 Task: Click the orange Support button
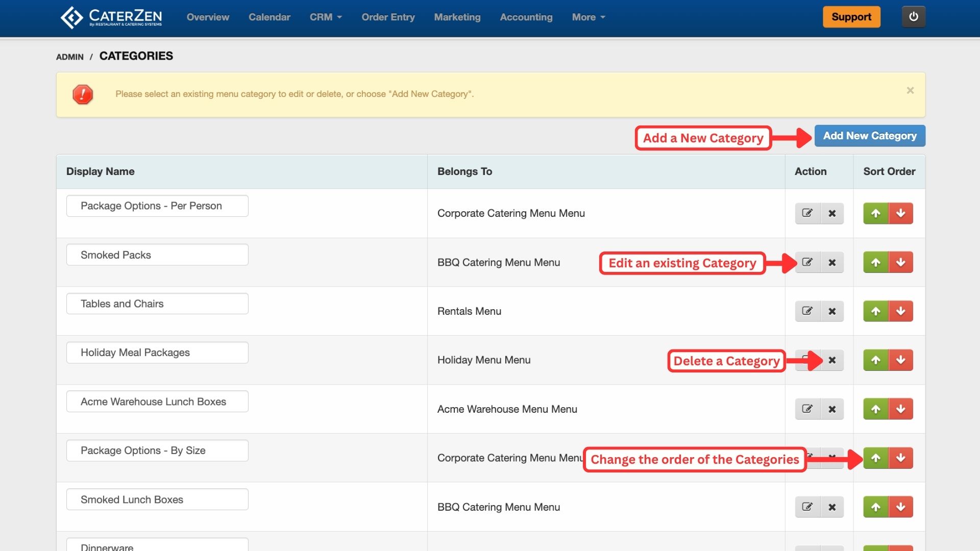click(851, 17)
